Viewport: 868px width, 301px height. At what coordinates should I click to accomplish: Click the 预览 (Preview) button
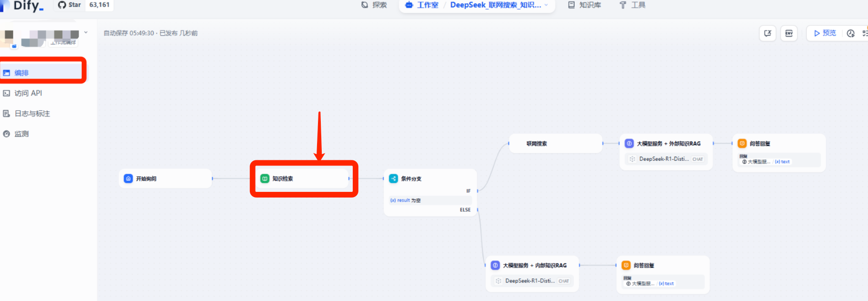tap(825, 33)
